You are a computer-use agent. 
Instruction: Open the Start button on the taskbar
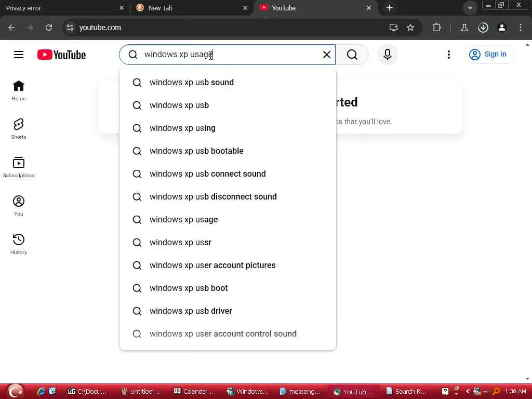[15, 392]
